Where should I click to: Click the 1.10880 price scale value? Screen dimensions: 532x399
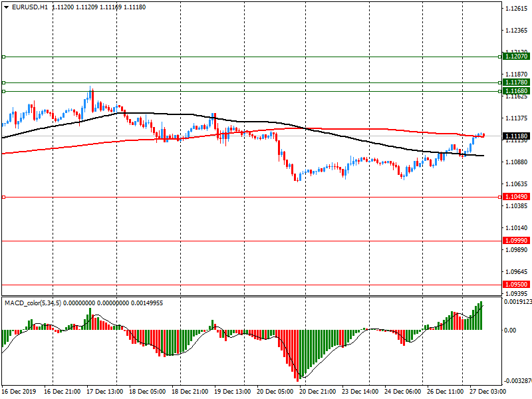(x=517, y=162)
